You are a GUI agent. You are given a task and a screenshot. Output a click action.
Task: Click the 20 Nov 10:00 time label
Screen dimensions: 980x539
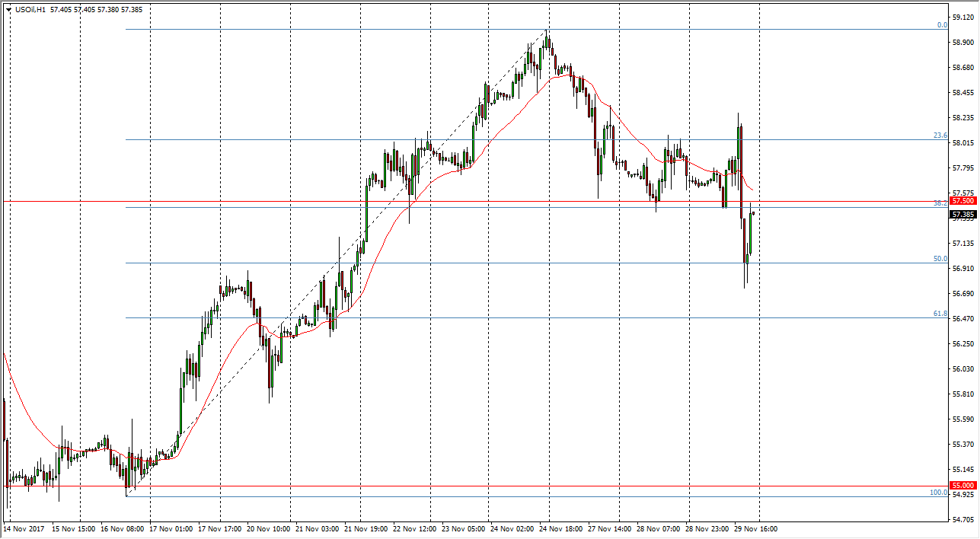[270, 528]
